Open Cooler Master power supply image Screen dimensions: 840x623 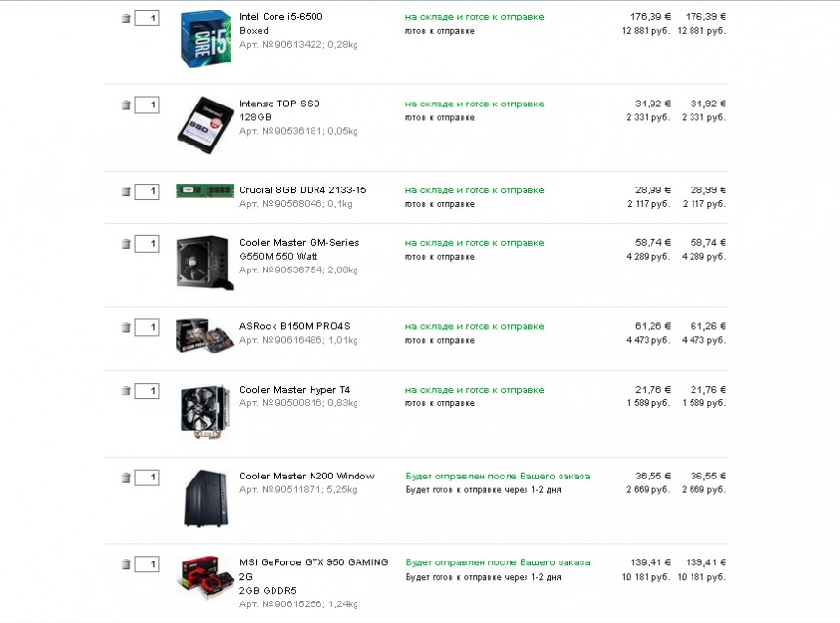pos(205,263)
